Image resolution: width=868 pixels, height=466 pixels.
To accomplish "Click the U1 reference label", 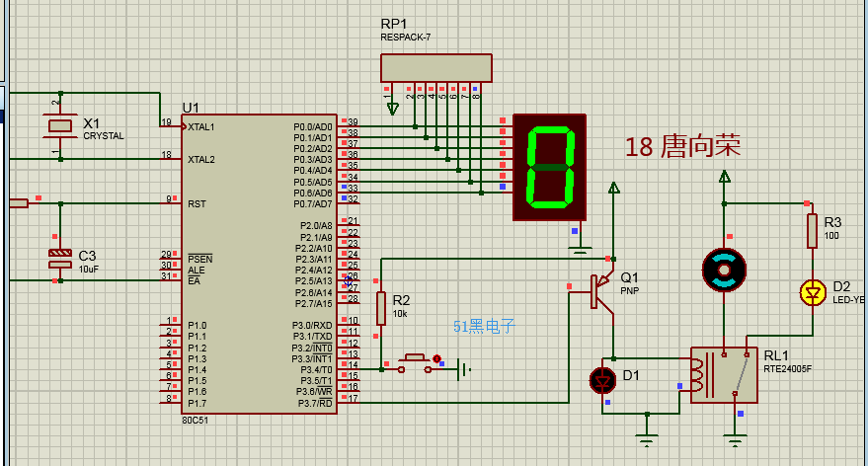I will (191, 108).
